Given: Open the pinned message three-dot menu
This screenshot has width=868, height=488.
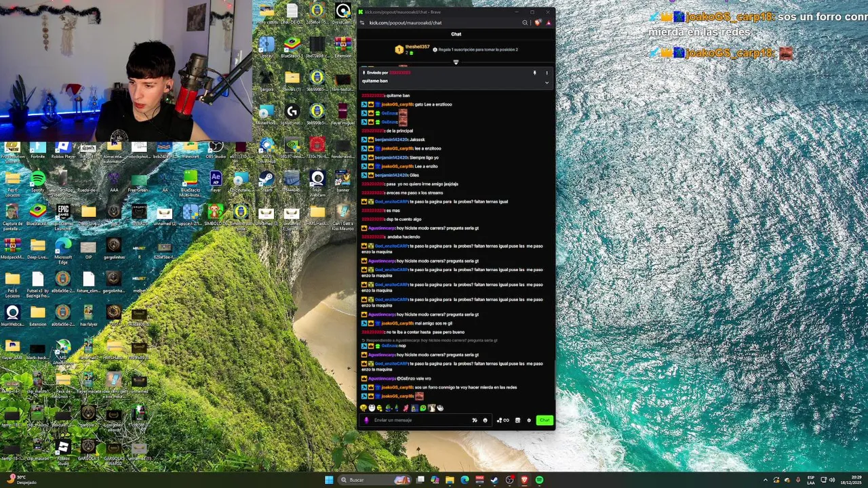Looking at the screenshot, I should 547,73.
